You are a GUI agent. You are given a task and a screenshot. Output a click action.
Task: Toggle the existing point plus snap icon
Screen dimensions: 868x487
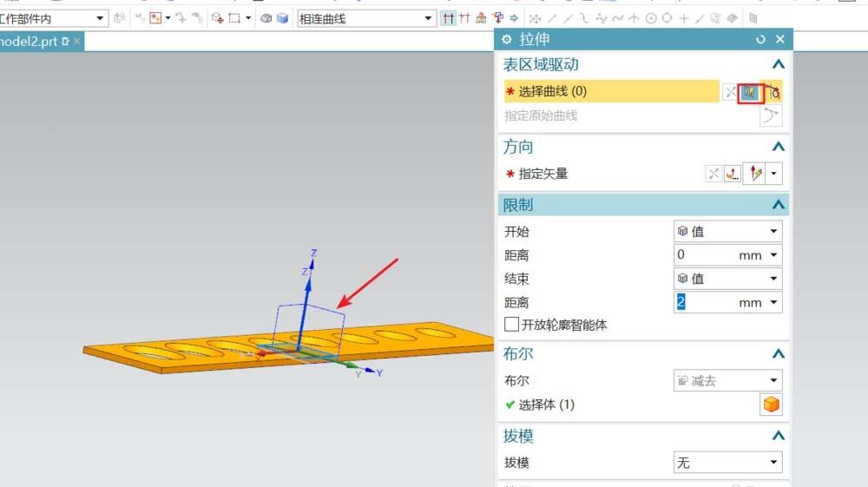tap(684, 18)
